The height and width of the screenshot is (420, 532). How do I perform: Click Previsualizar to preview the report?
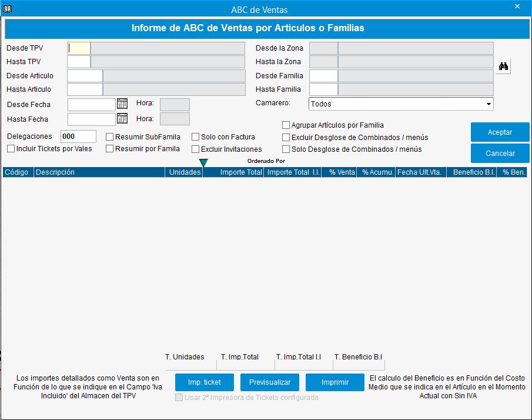(269, 382)
